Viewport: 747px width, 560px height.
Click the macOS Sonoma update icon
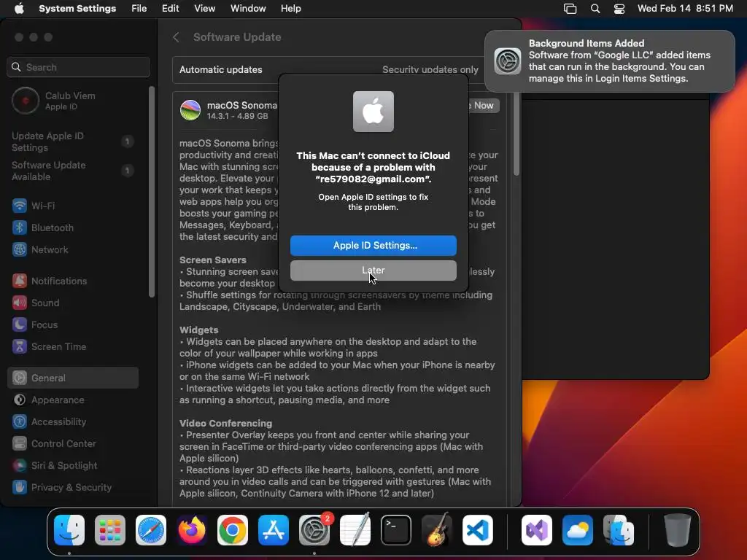pos(190,110)
